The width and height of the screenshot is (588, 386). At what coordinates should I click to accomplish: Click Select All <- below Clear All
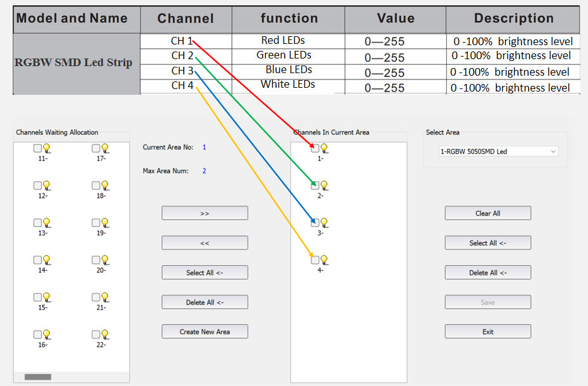488,243
